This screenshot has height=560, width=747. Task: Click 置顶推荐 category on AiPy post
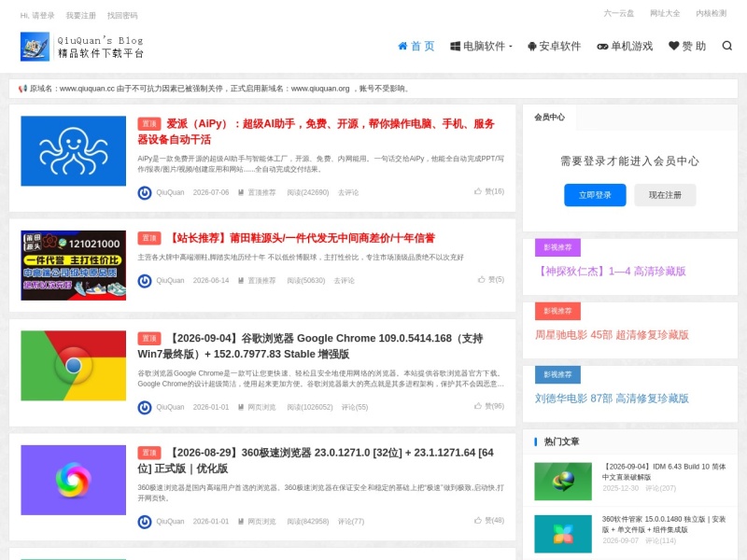pyautogui.click(x=261, y=193)
